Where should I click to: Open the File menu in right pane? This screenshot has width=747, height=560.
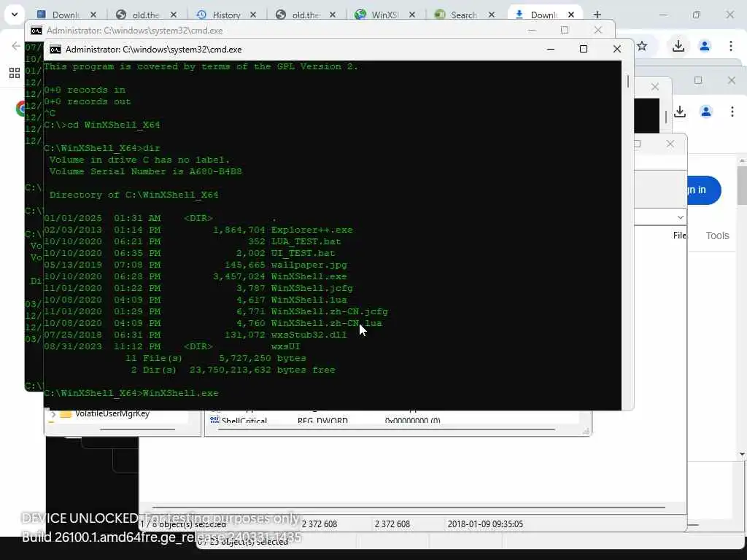click(679, 236)
